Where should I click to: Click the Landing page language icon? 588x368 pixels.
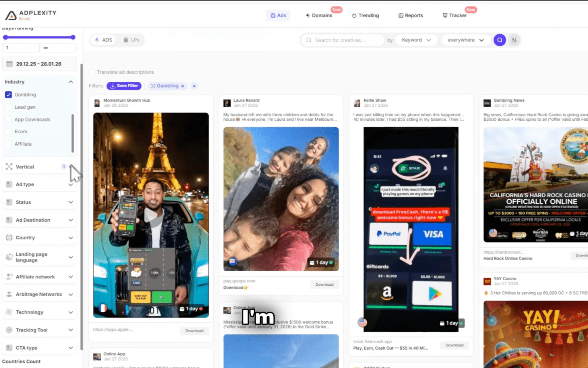coord(9,257)
